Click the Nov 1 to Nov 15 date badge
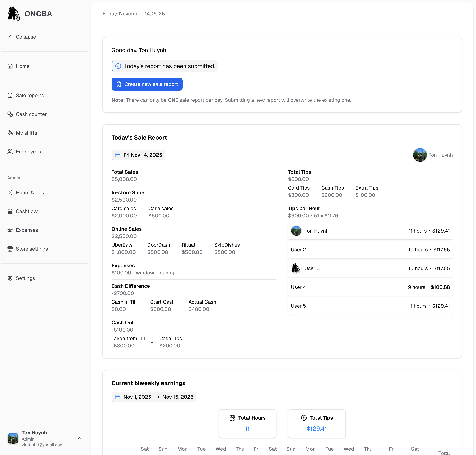The width and height of the screenshot is (476, 455). [154, 397]
